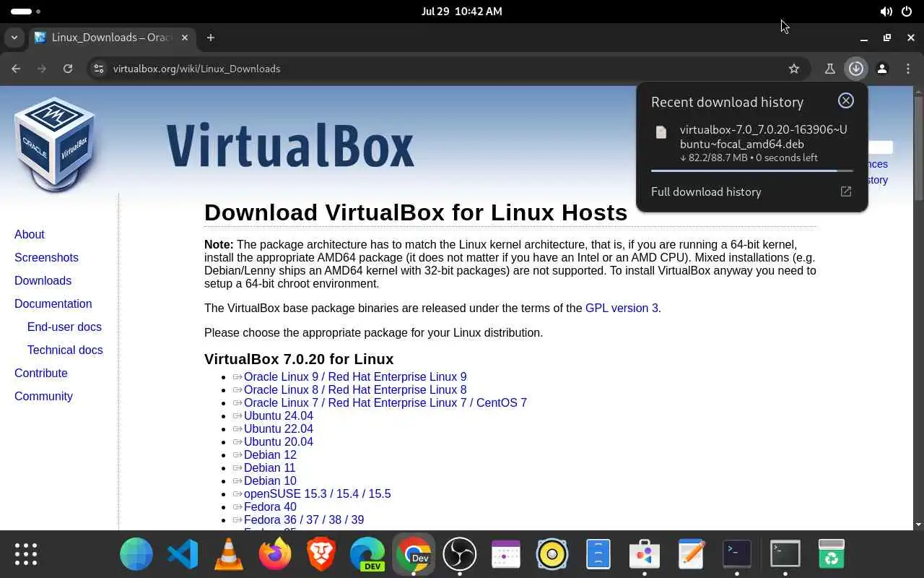Open the Software store bag icon in dock
924x578 pixels.
645,554
